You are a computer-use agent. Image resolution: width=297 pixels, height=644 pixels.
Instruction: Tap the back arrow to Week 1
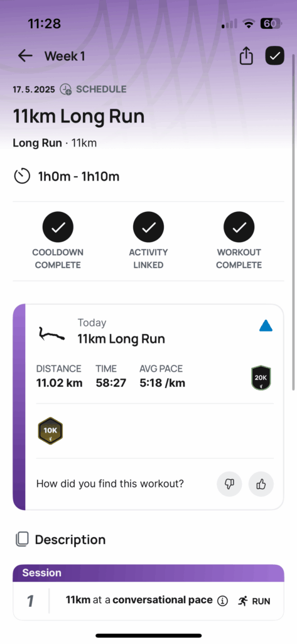click(25, 56)
